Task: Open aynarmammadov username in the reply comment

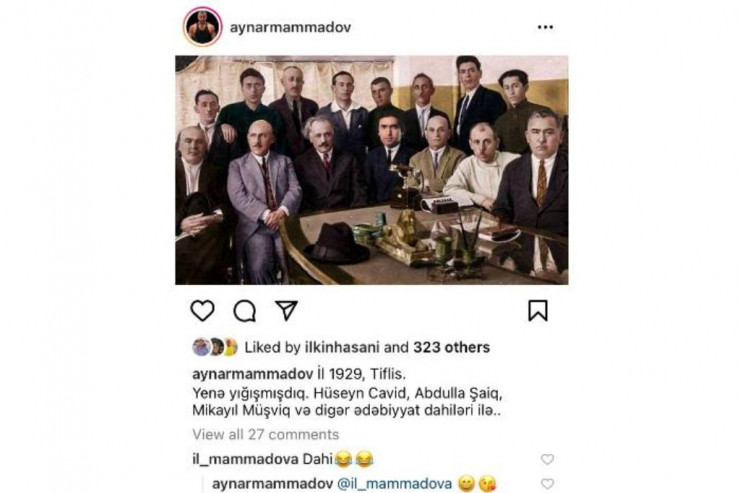Action: (x=272, y=484)
